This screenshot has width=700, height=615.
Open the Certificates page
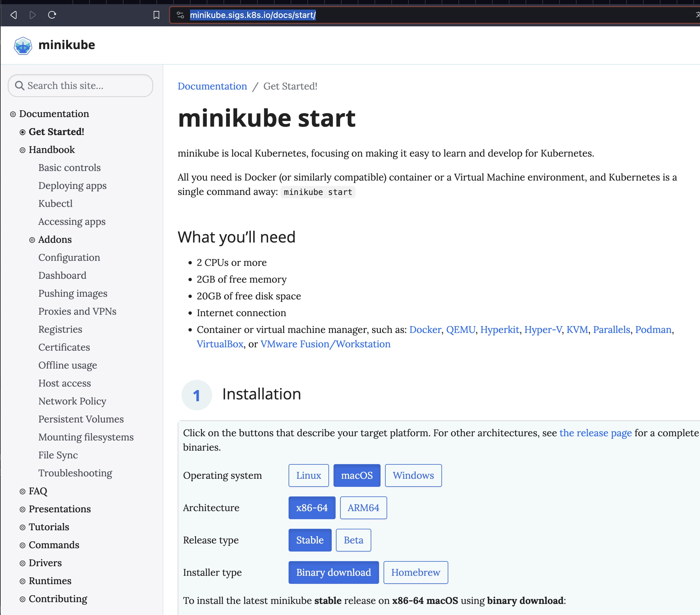click(x=64, y=347)
